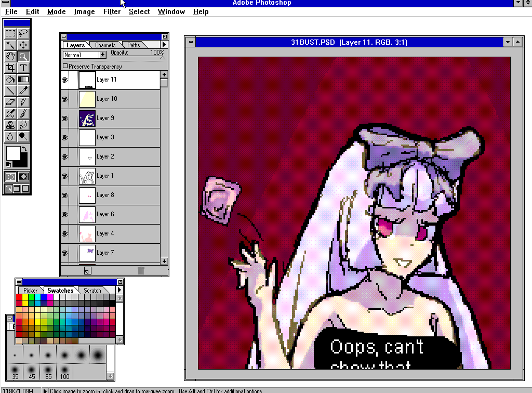
Task: Open the Image menu
Action: [x=85, y=11]
